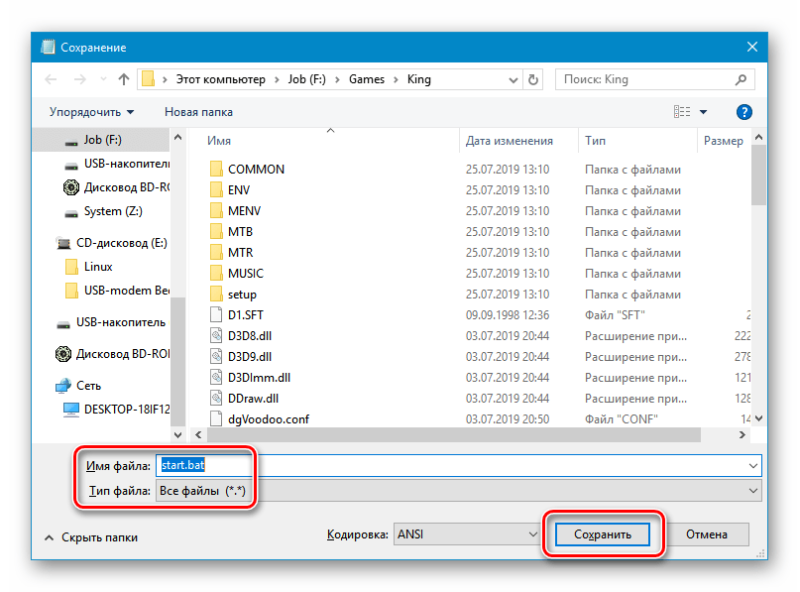
Task: Expand the Тип файла dropdown arrow
Action: click(x=753, y=490)
